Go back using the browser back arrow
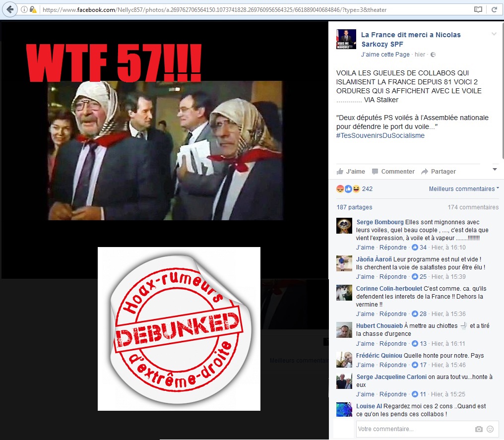Screen dimensions: 504x440 click(9, 9)
